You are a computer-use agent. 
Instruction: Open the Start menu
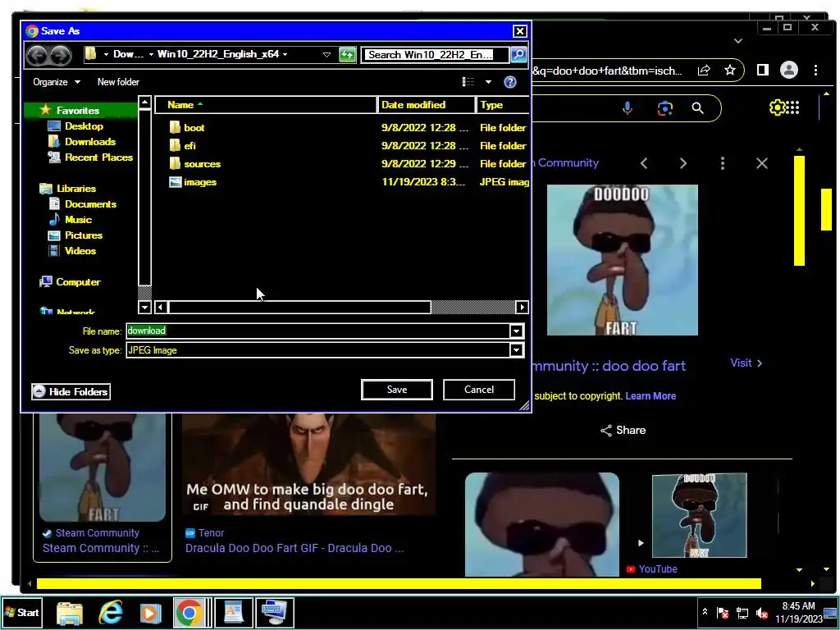click(x=22, y=612)
